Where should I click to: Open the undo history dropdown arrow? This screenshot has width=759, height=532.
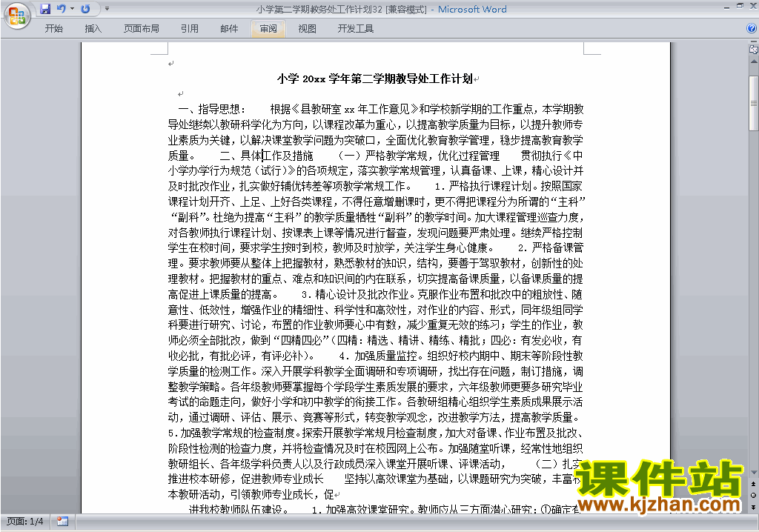tap(72, 9)
